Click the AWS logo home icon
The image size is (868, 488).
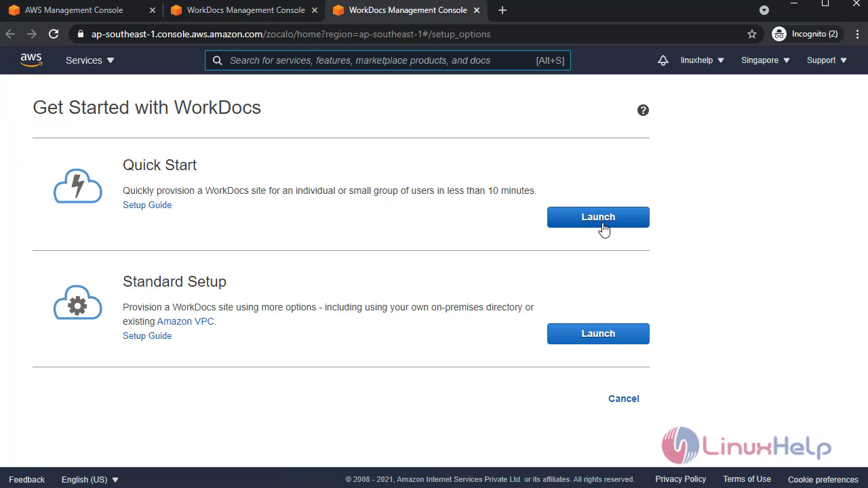pos(31,60)
